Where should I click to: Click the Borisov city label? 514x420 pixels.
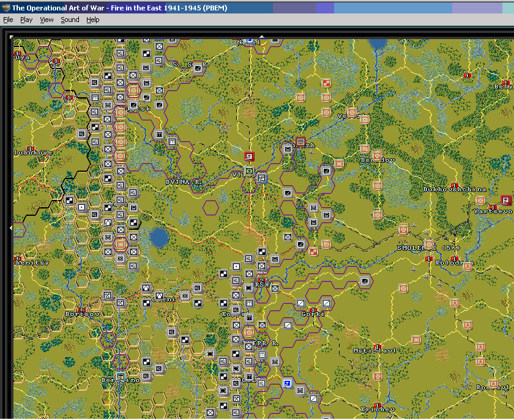[82, 314]
